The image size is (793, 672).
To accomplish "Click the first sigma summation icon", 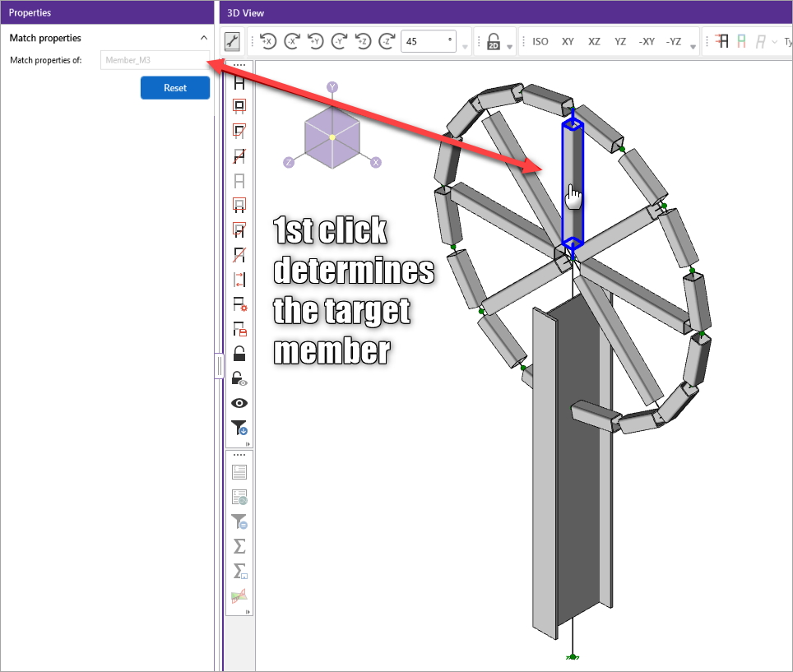I will (239, 546).
